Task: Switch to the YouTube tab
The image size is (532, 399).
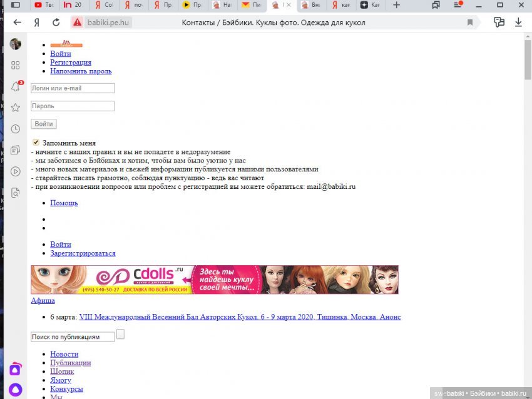Action: pos(44,5)
